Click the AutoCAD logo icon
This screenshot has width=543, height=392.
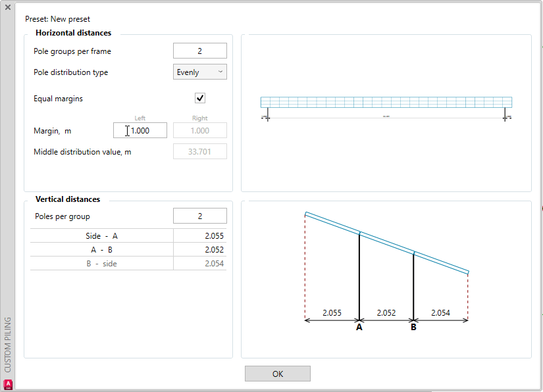[8, 385]
